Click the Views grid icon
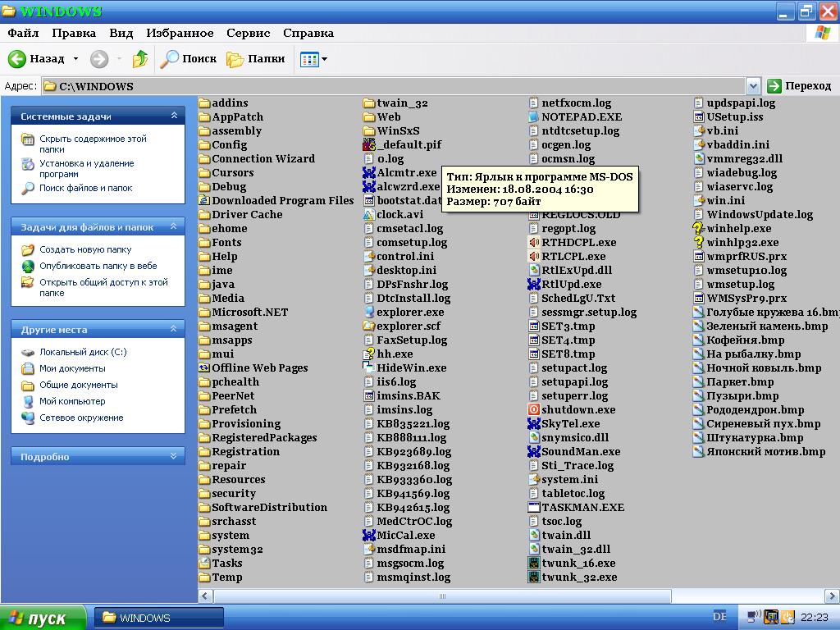The image size is (840, 630). tap(309, 59)
